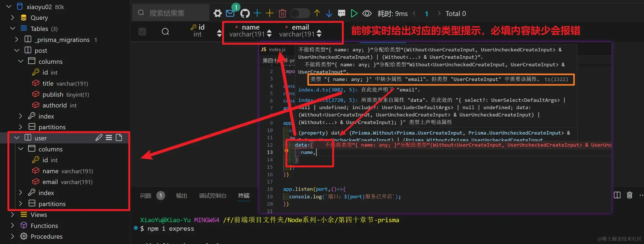
Task: Focus the 搜索结果集 search field
Action: coord(171,13)
